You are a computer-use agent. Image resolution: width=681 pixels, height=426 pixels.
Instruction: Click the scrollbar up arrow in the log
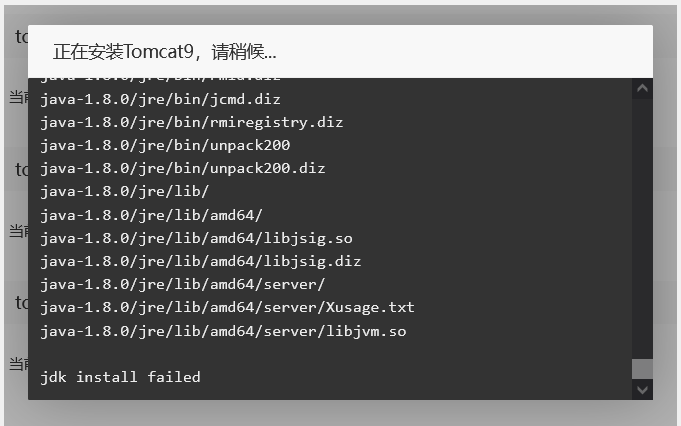(x=642, y=89)
